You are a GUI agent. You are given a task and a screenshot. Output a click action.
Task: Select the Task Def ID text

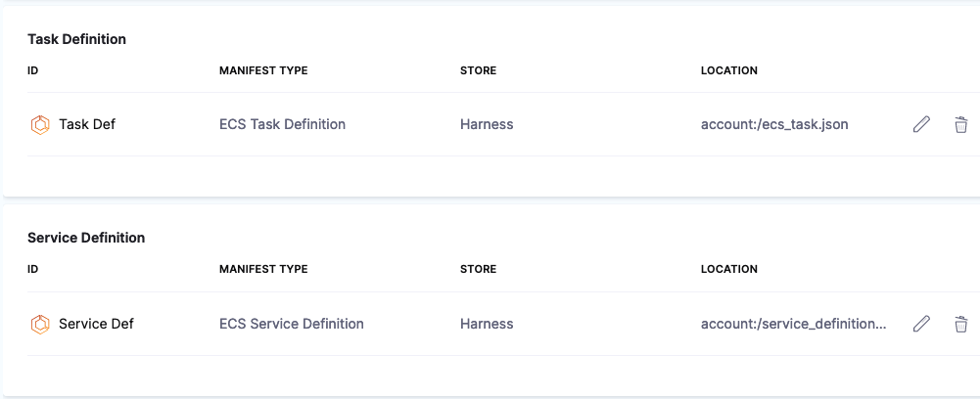coord(87,124)
